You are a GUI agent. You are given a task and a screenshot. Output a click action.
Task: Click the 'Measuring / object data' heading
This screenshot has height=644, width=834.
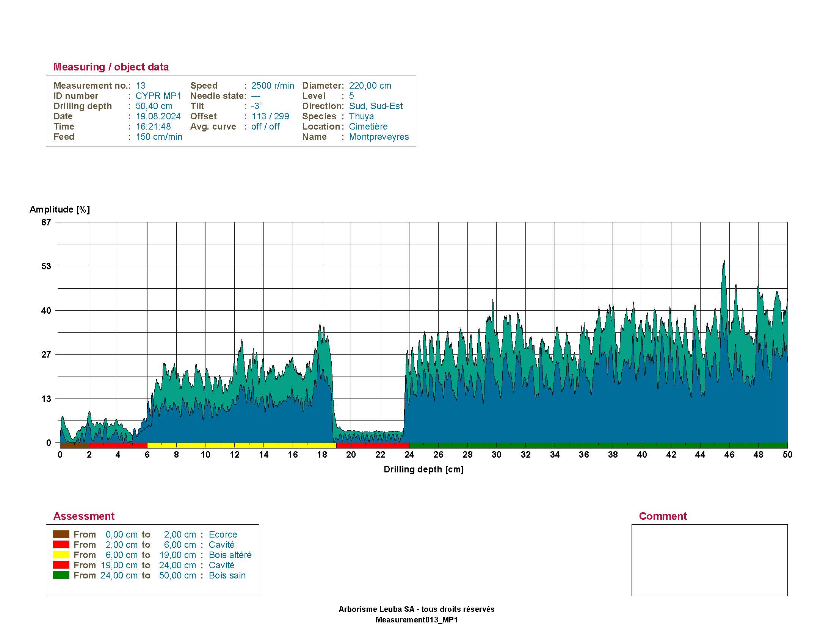click(111, 67)
